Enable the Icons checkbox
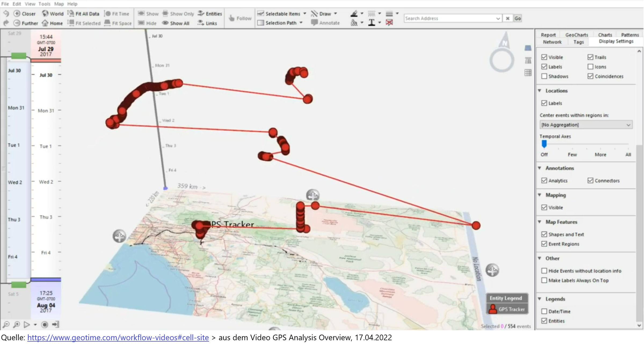This screenshot has width=644, height=344. (590, 67)
